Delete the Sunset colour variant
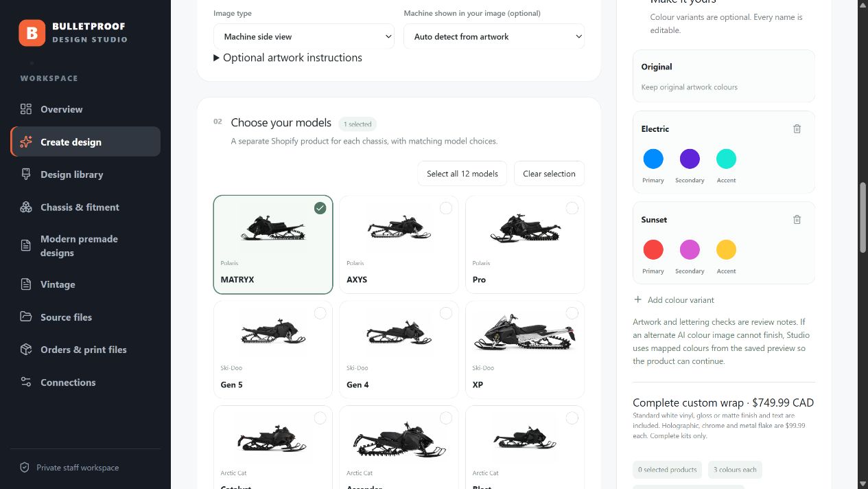This screenshot has height=489, width=868. (x=797, y=220)
